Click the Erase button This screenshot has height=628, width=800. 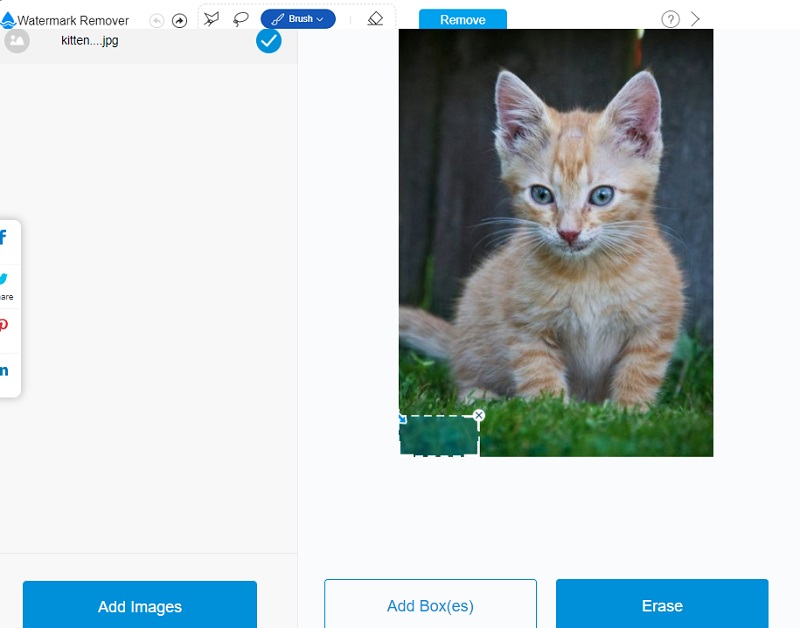click(x=662, y=605)
